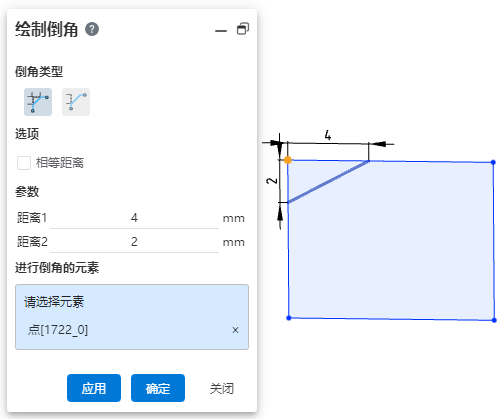The height and width of the screenshot is (419, 504).
Task: Pop out the 绘制倒角 panel window
Action: pos(243,29)
